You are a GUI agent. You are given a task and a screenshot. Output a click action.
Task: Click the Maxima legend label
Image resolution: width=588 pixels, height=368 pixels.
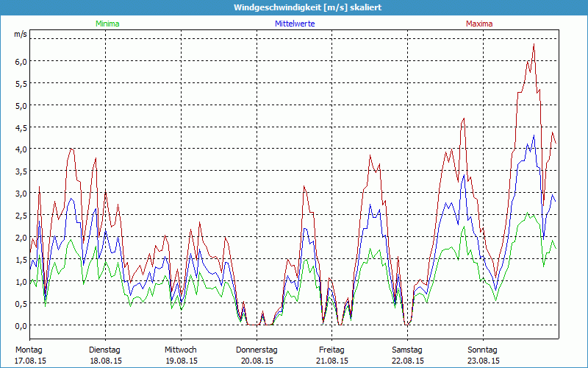point(479,24)
